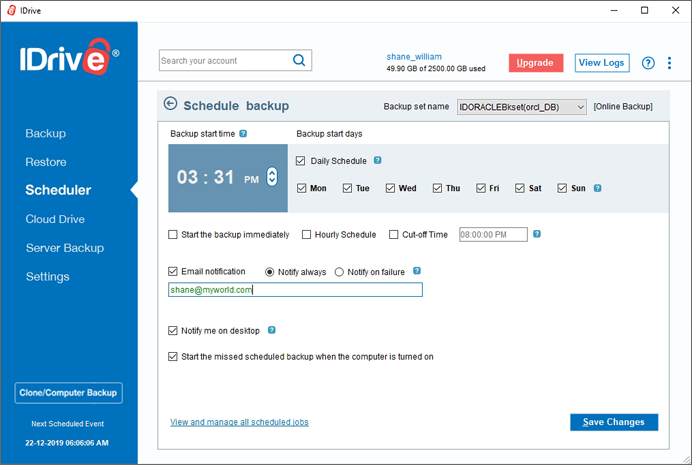The height and width of the screenshot is (465, 692).
Task: Click the Search your account field
Action: point(235,60)
